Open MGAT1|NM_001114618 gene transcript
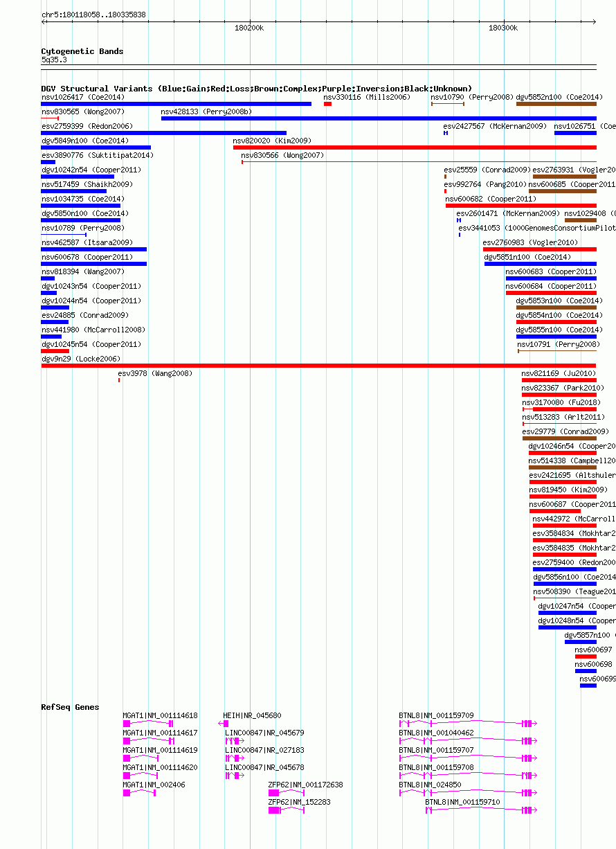616x849 pixels. point(148,723)
